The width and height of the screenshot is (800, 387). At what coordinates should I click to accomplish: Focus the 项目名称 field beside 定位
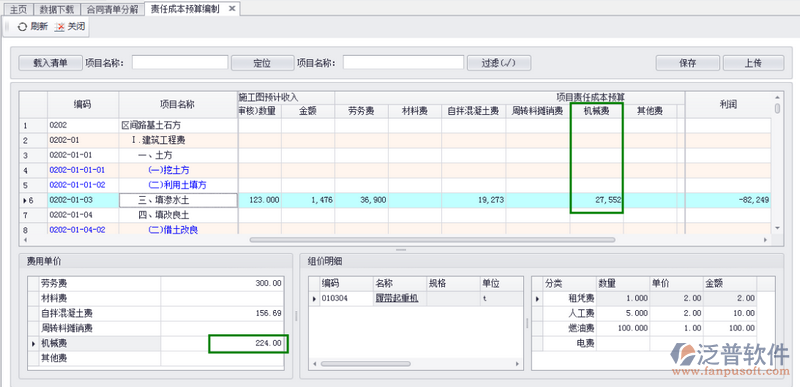[x=180, y=63]
